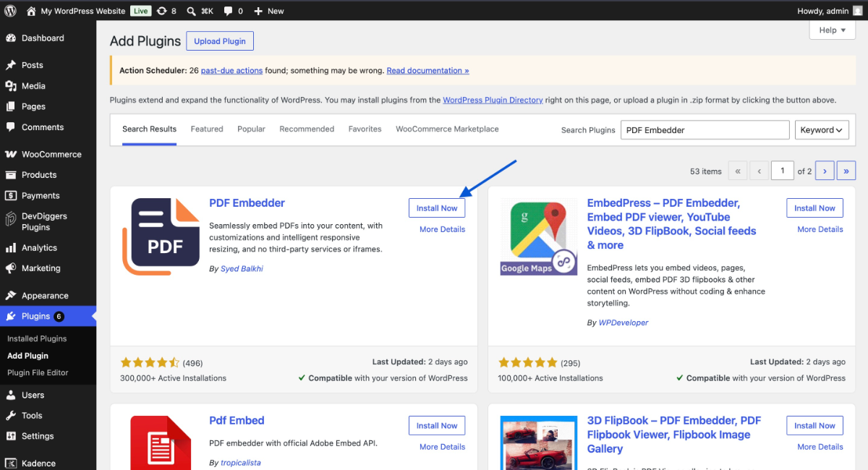Viewport: 868px width, 470px height.
Task: Open the WordPress Plugin Directory link
Action: [x=493, y=101]
